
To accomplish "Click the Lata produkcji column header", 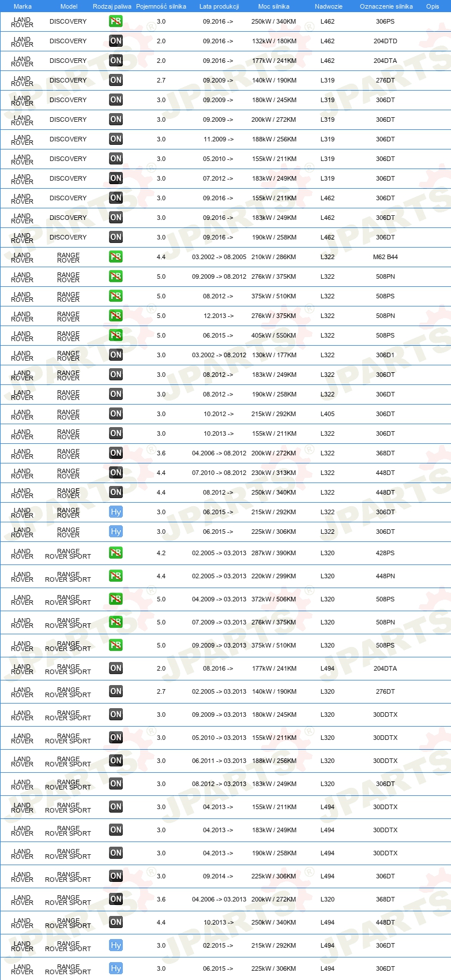I will point(219,6).
